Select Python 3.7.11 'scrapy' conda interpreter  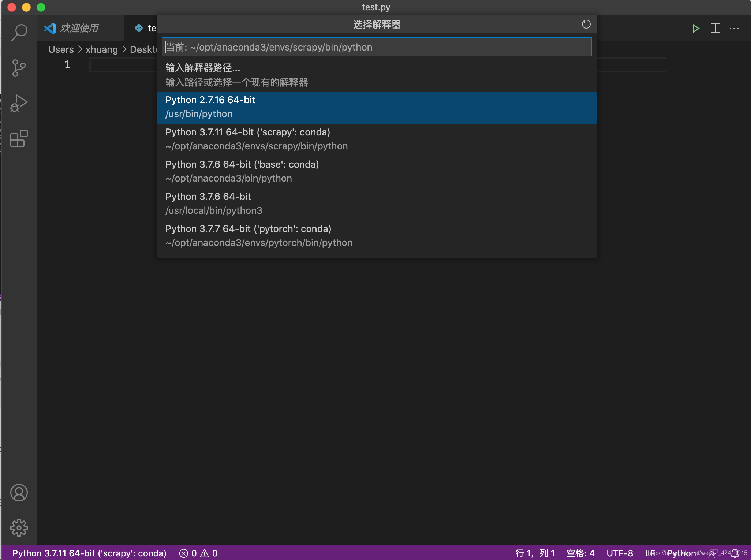click(x=377, y=139)
